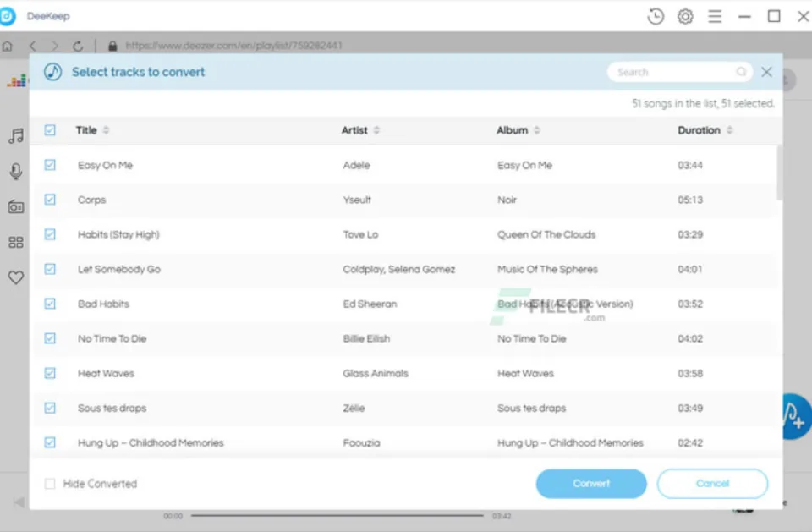Open the Music note sidebar icon
The image size is (812, 532).
[16, 135]
